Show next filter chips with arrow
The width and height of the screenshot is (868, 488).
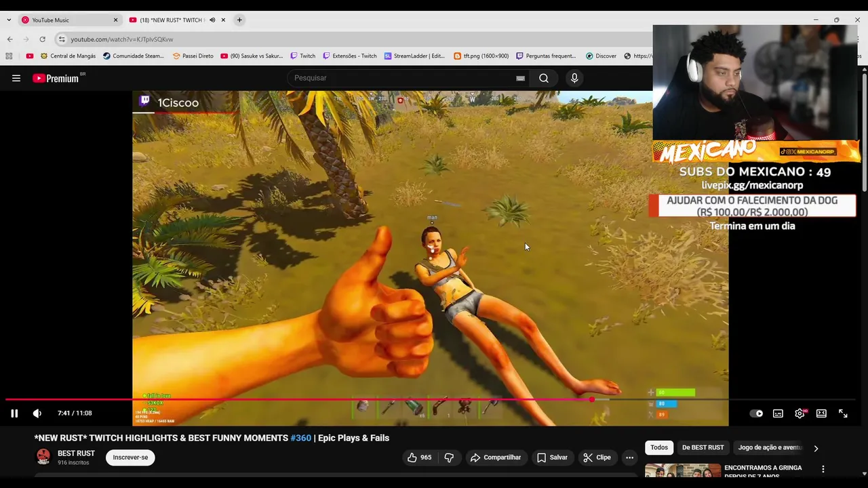click(x=816, y=448)
